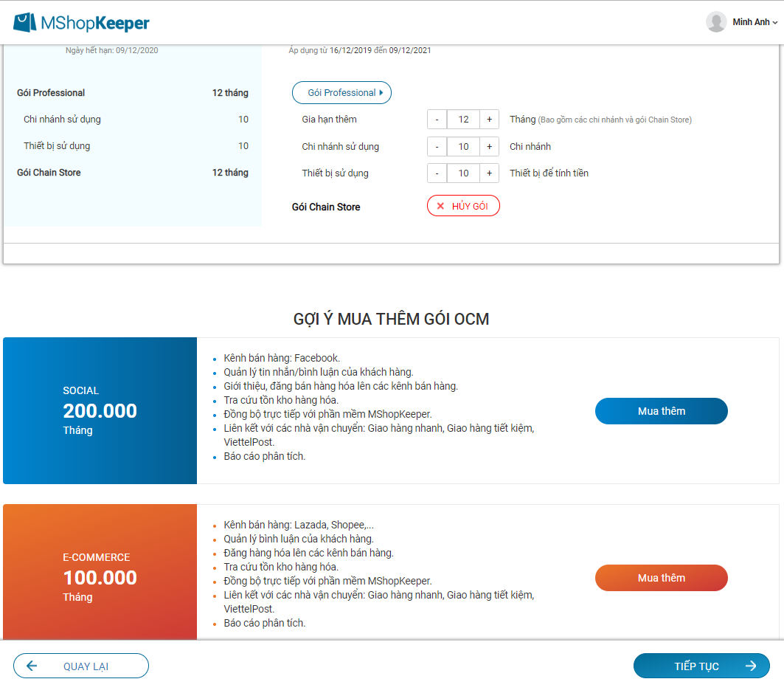Go back with the QUAY LẠI button
784x693 pixels.
click(81, 666)
